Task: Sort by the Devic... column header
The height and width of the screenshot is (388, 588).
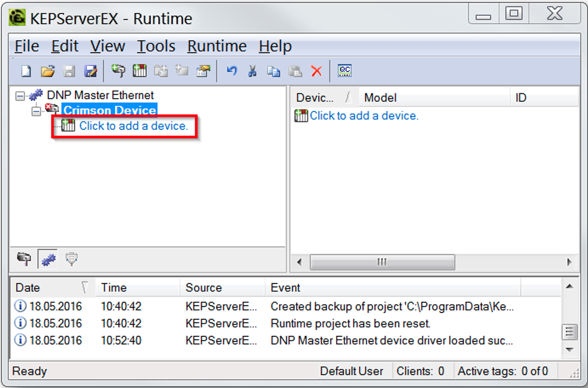Action: (x=325, y=98)
